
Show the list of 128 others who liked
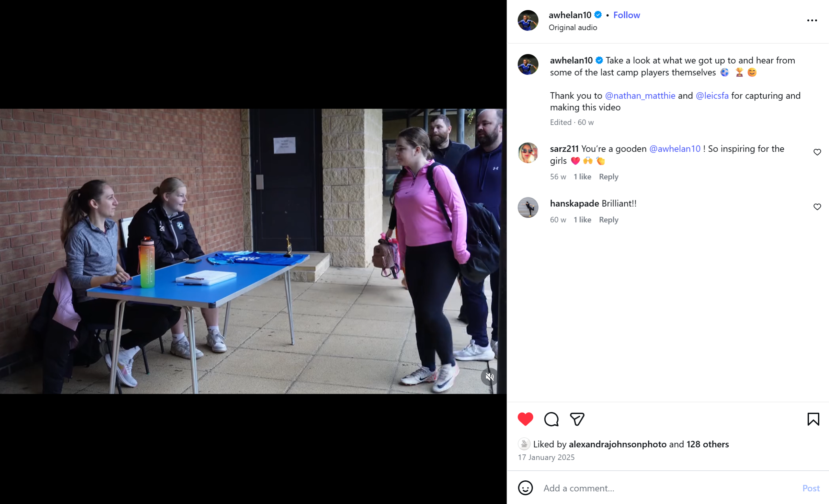(708, 444)
